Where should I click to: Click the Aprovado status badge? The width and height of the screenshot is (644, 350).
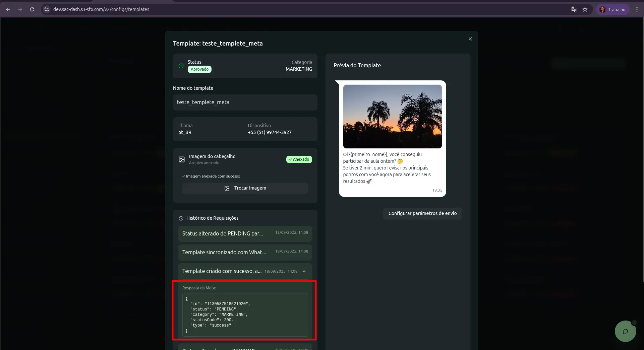[x=199, y=69]
